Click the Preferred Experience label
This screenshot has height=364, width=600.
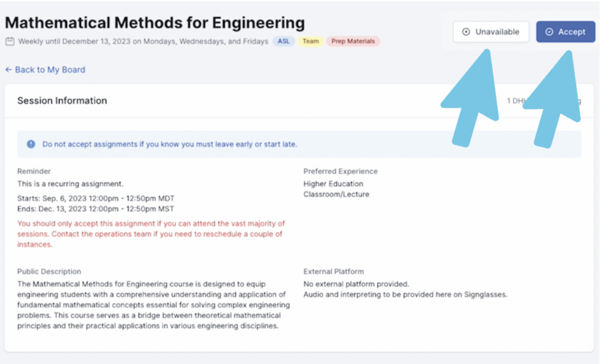tap(340, 171)
